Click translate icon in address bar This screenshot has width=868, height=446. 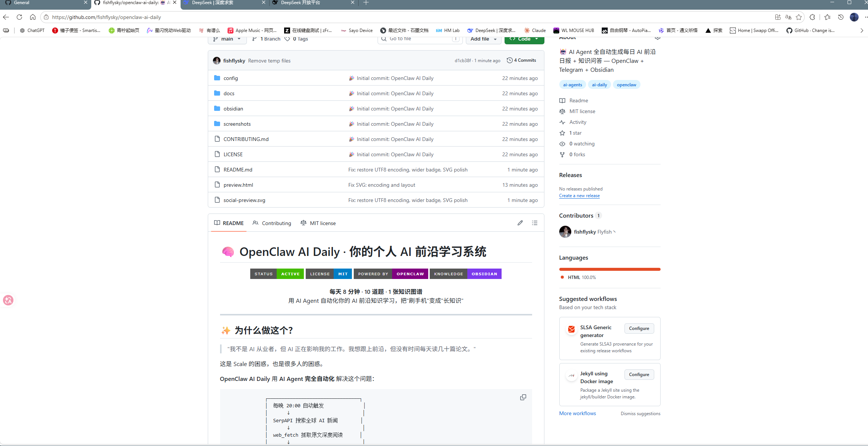coord(788,17)
